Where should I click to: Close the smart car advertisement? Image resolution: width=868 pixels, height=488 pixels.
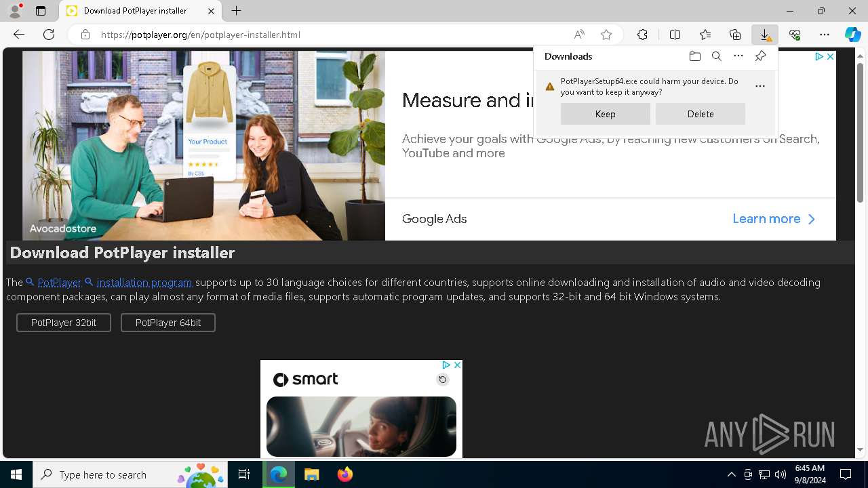[x=457, y=365]
